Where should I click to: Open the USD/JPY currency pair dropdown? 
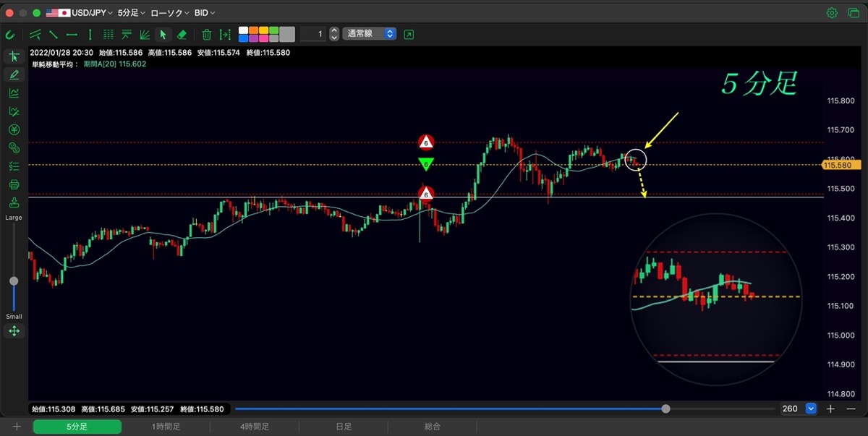click(x=79, y=13)
